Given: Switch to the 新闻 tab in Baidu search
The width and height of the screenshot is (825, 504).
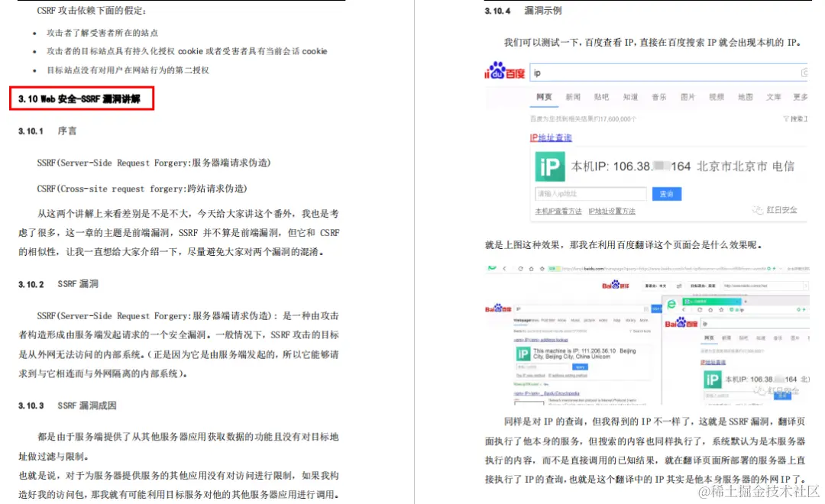Looking at the screenshot, I should (573, 96).
